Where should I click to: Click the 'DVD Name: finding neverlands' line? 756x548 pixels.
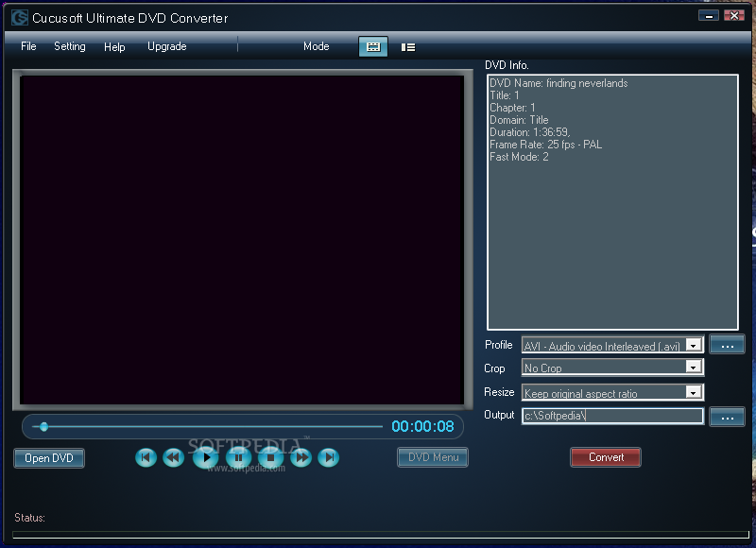[558, 83]
